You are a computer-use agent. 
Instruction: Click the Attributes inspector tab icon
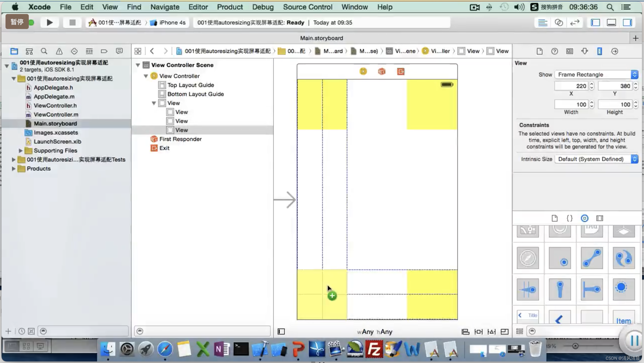(x=584, y=51)
